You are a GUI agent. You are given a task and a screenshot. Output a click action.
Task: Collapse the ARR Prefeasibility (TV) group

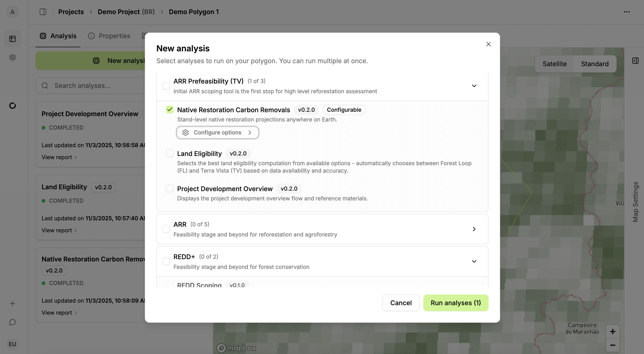[x=474, y=86]
